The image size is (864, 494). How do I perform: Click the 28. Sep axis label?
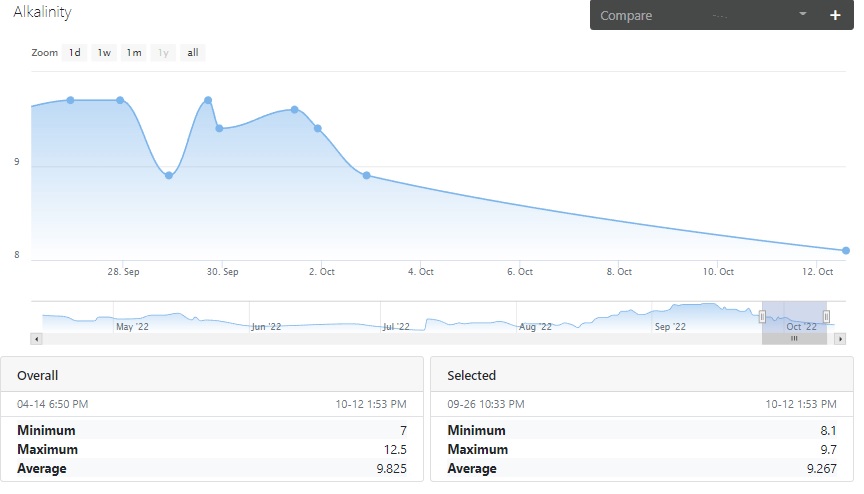[123, 272]
